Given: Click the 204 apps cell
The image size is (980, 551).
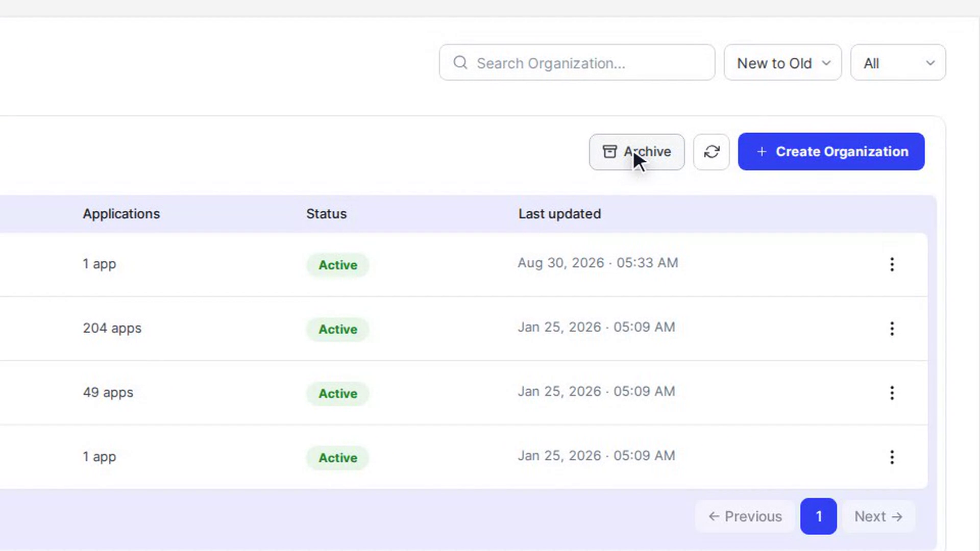Looking at the screenshot, I should tap(112, 328).
